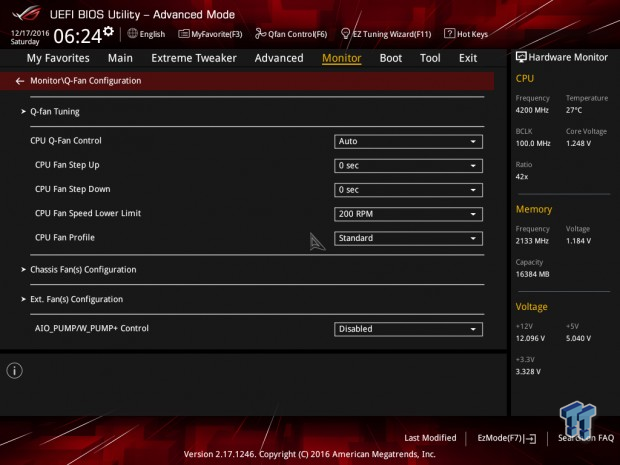The width and height of the screenshot is (620, 465).
Task: Click the globe language icon
Action: coord(132,34)
